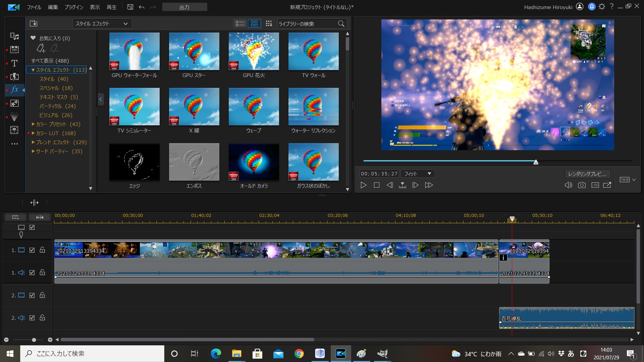Open the Title Room (T icon)
The height and width of the screenshot is (362, 644).
point(14,63)
